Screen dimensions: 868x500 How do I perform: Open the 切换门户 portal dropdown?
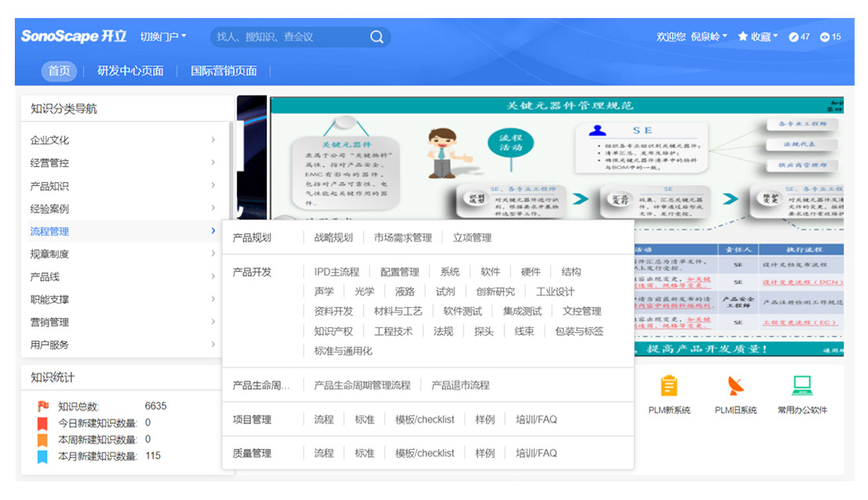pos(163,37)
